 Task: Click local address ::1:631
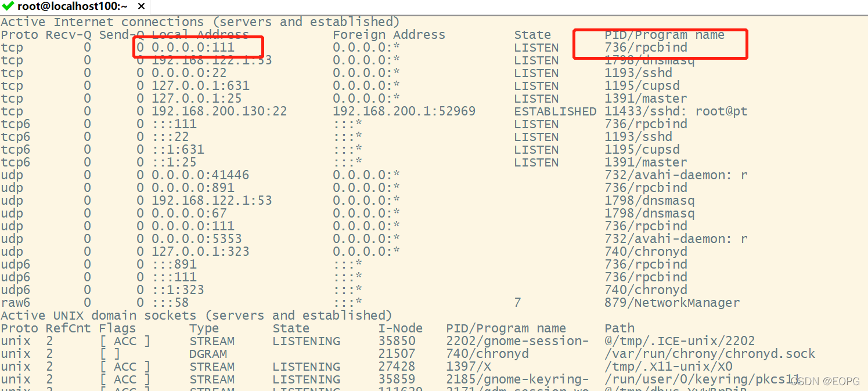(178, 150)
